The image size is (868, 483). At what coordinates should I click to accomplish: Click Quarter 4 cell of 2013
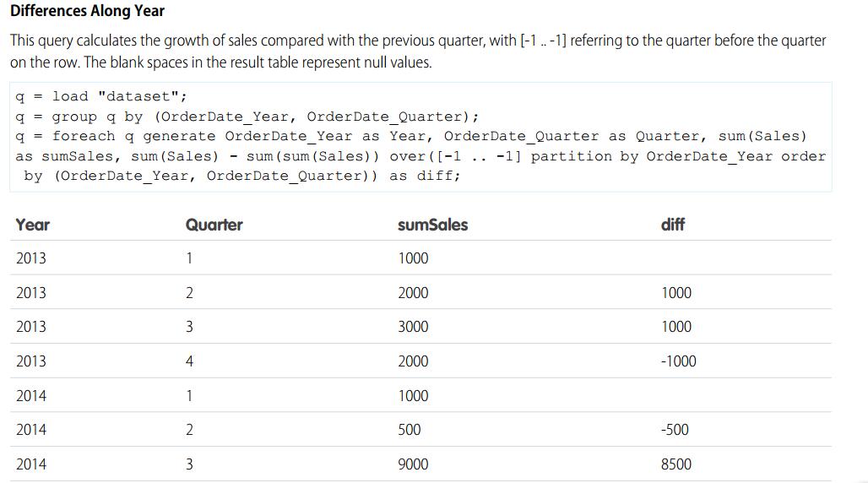click(189, 361)
